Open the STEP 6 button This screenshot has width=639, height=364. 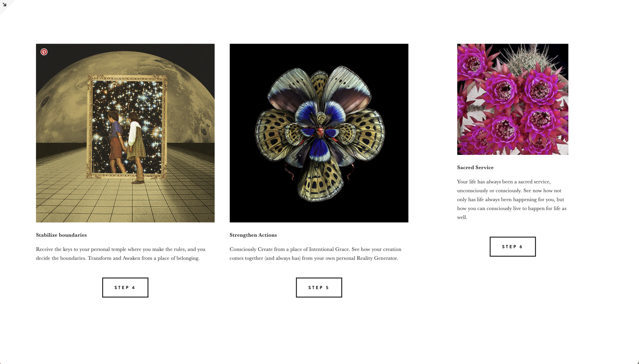click(x=513, y=247)
